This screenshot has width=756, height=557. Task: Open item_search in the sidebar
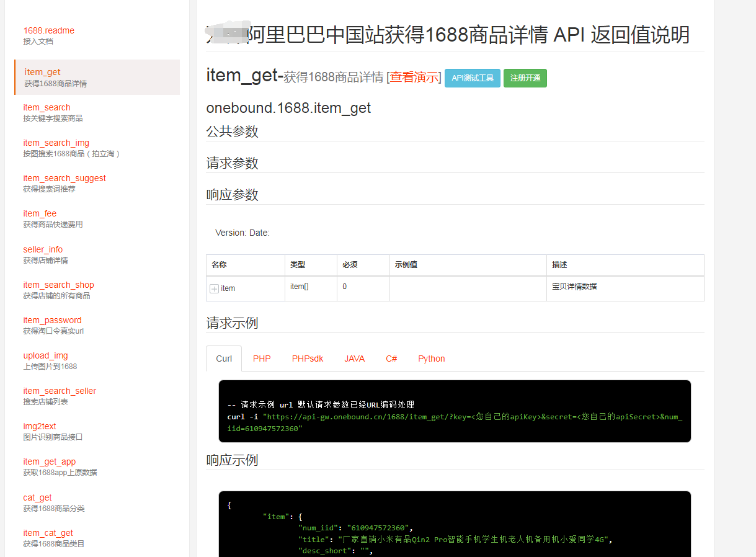pyautogui.click(x=47, y=107)
